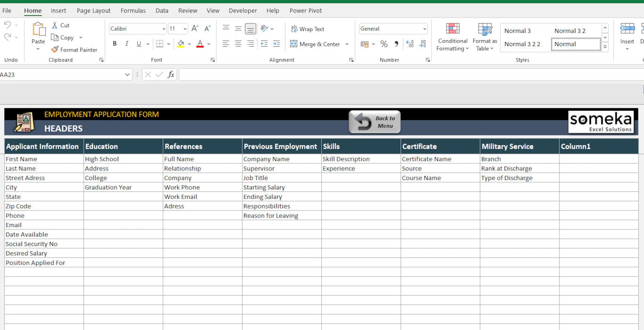Open the Font name dropdown
This screenshot has height=330, width=644.
(164, 29)
